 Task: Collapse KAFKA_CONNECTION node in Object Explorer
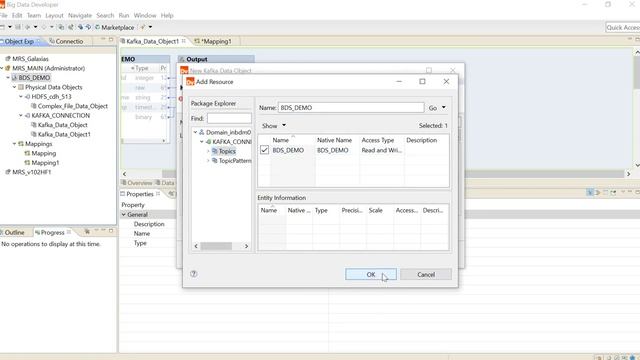pyautogui.click(x=21, y=116)
